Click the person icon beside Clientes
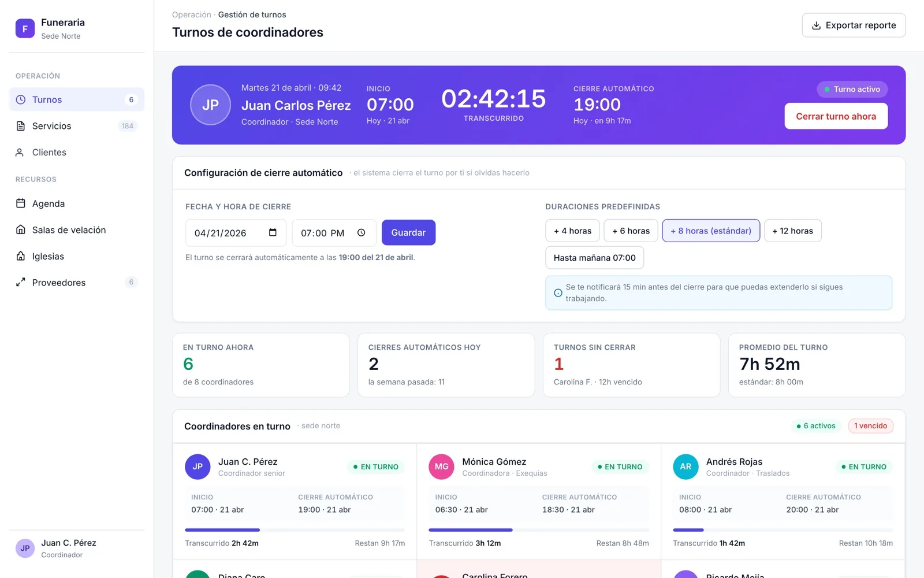The image size is (924, 578). point(20,153)
